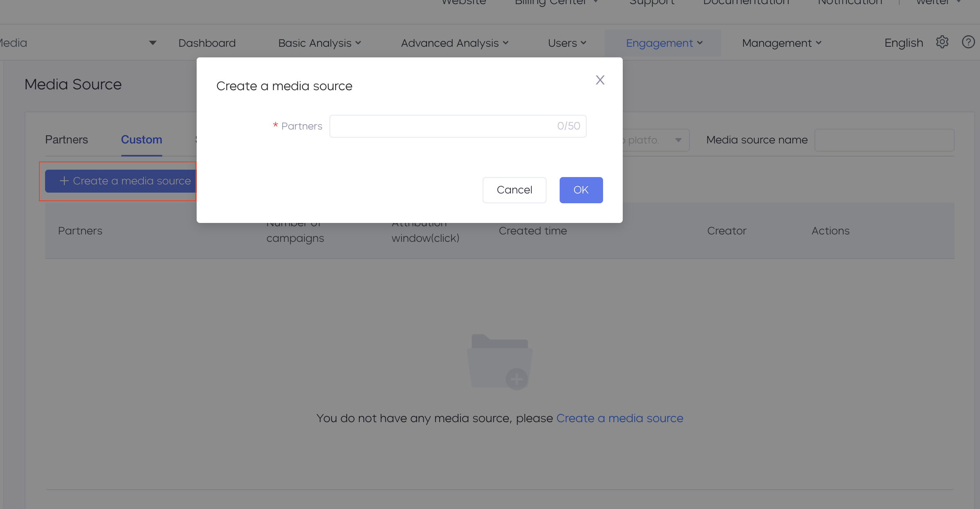Expand the Basic Analysis menu
Viewport: 980px width, 509px height.
(319, 43)
